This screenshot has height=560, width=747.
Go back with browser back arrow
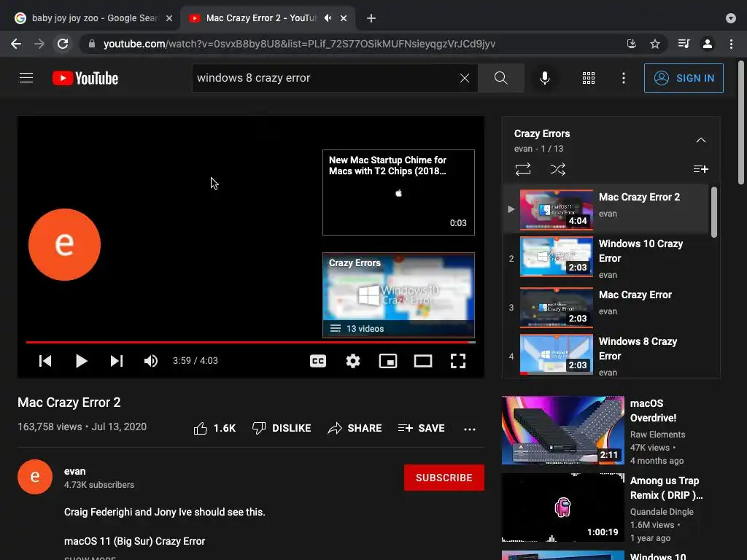(16, 44)
